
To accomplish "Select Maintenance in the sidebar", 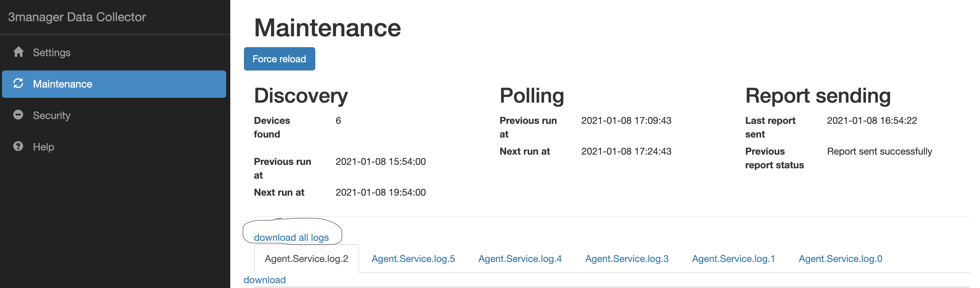I will tap(114, 84).
